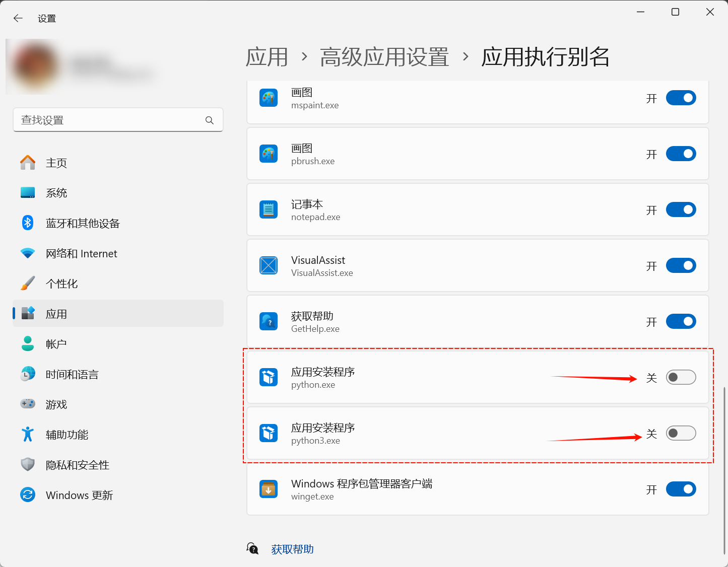Screen dimensions: 728x567
Task: Open 应用 from the breadcrumb
Action: point(266,57)
